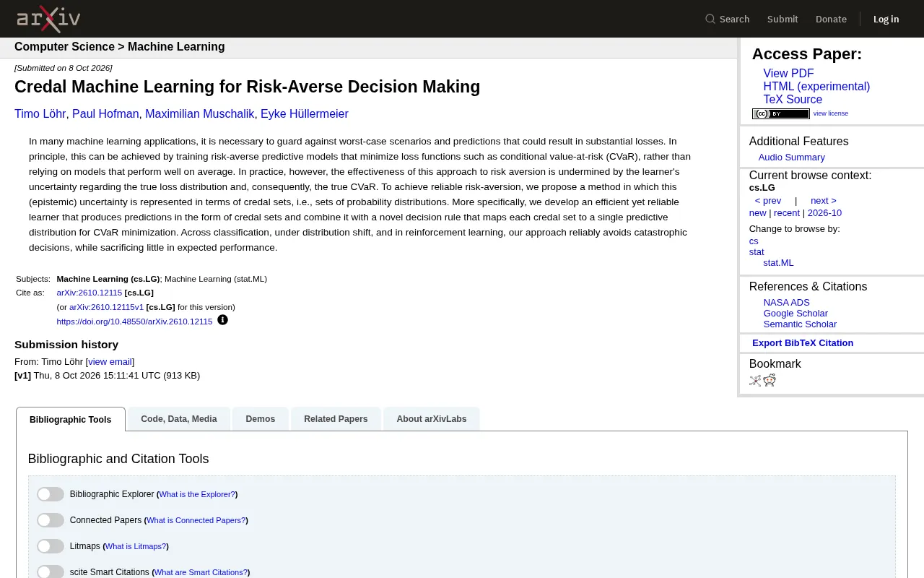The width and height of the screenshot is (924, 578).
Task: Click DOI info icon
Action: coord(222,320)
